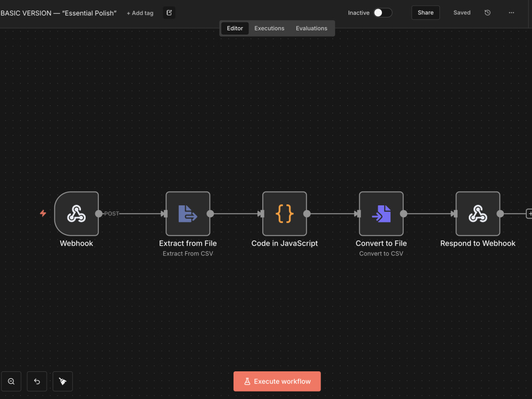532x399 pixels.
Task: Open the Extract from File node
Action: tap(188, 213)
